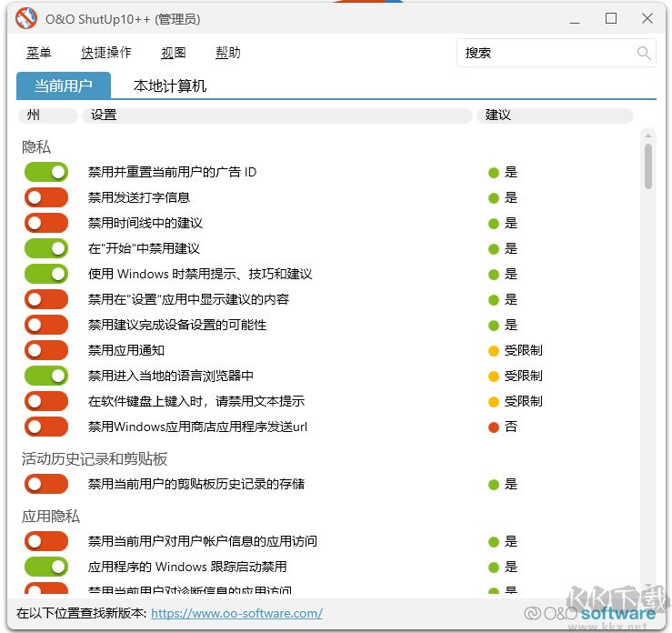Collapse the 隐私 section heading
672x633 pixels.
36,147
